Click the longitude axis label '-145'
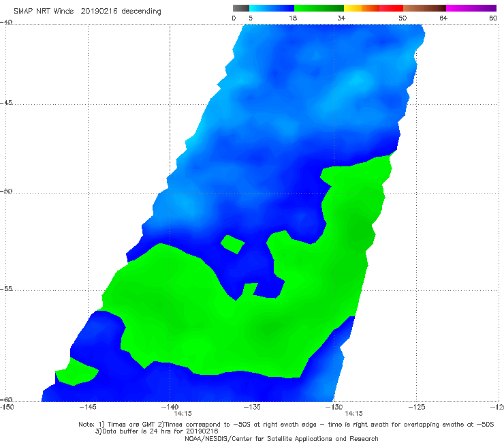504x443 pixels. click(88, 407)
